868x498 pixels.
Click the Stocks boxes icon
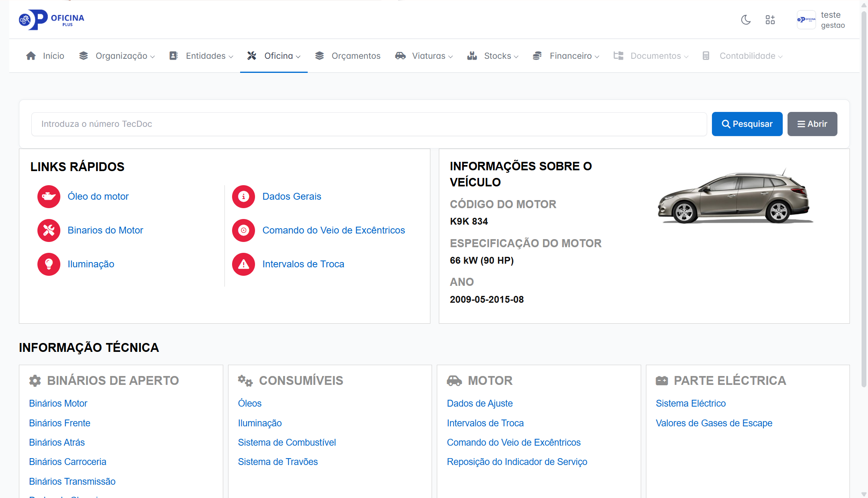point(472,56)
